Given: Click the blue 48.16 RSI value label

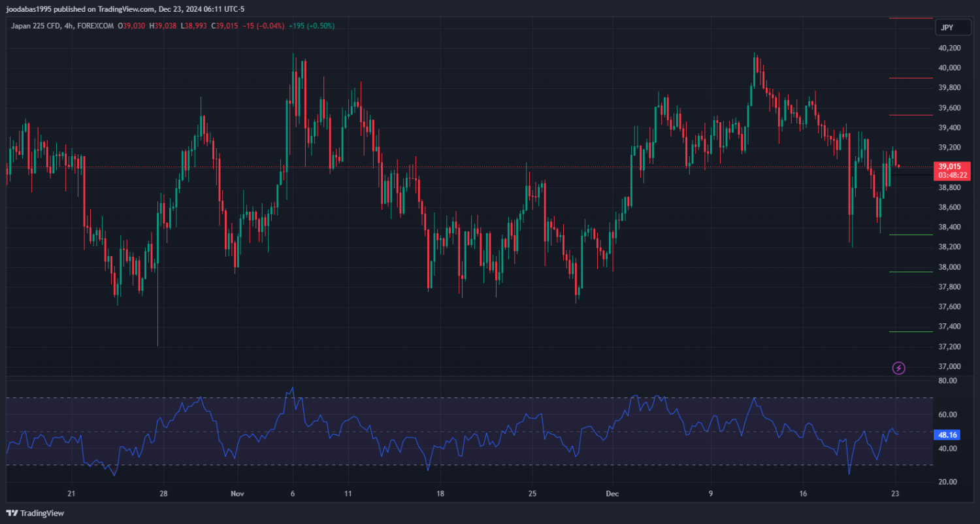Looking at the screenshot, I should coord(949,434).
